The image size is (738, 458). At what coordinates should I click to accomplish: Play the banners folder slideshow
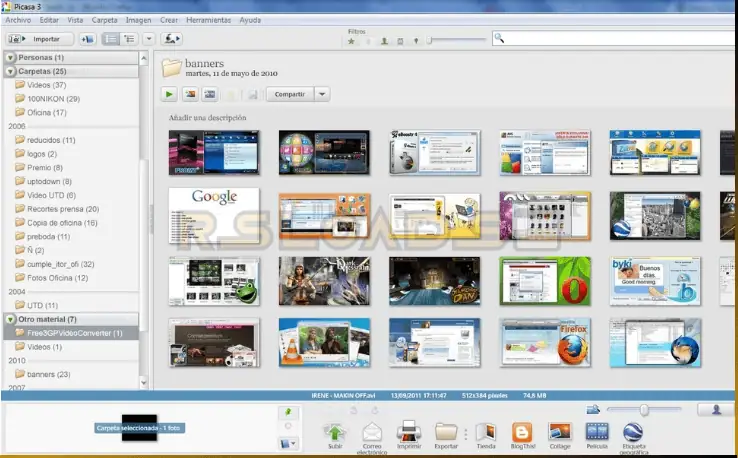click(x=168, y=94)
